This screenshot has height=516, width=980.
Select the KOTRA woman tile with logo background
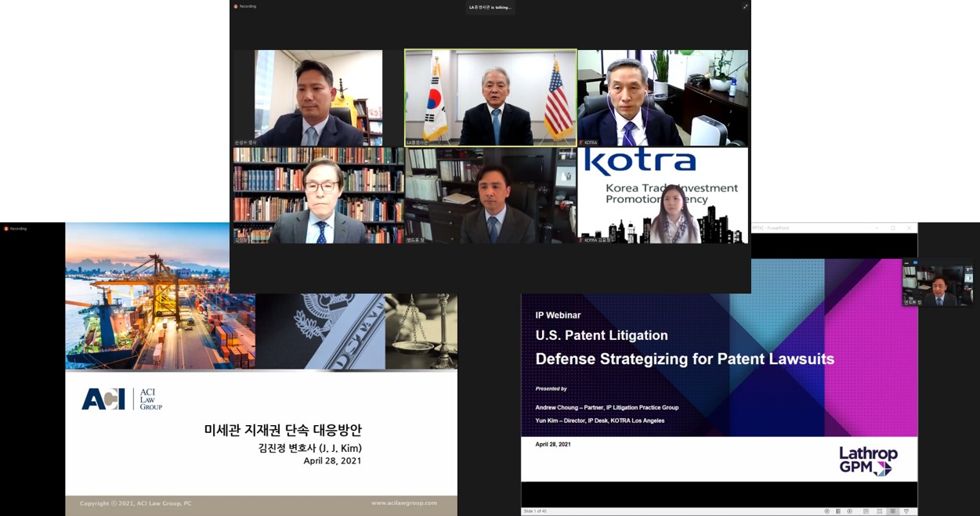(663, 195)
